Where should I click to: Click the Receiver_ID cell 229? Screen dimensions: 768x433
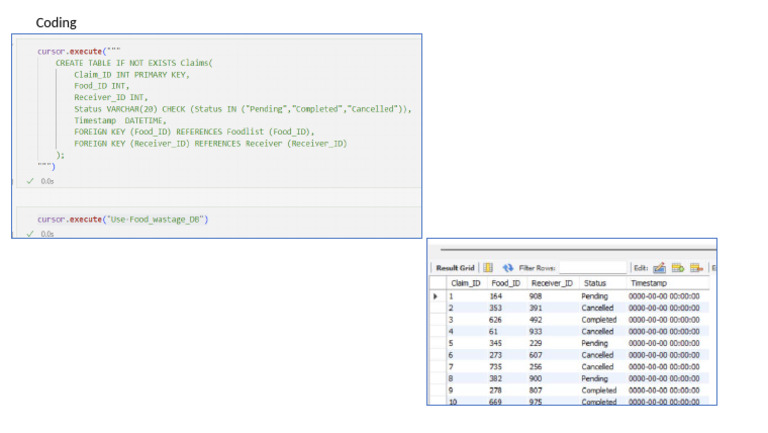click(x=535, y=343)
